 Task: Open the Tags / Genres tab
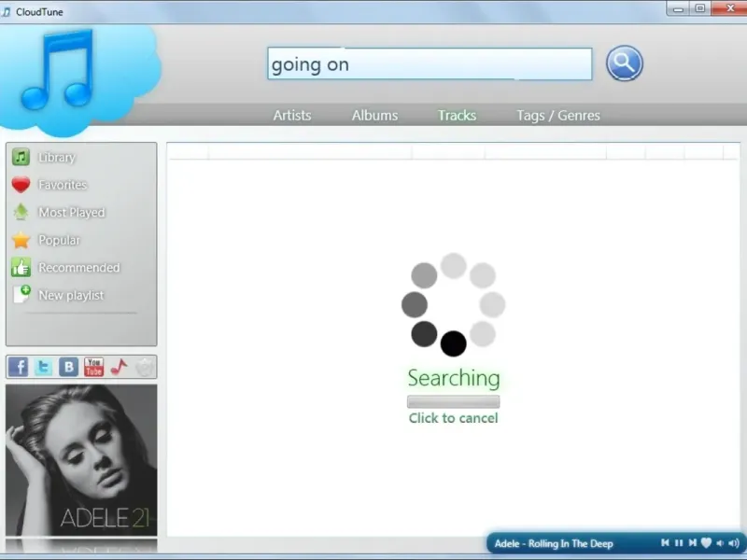click(x=558, y=115)
